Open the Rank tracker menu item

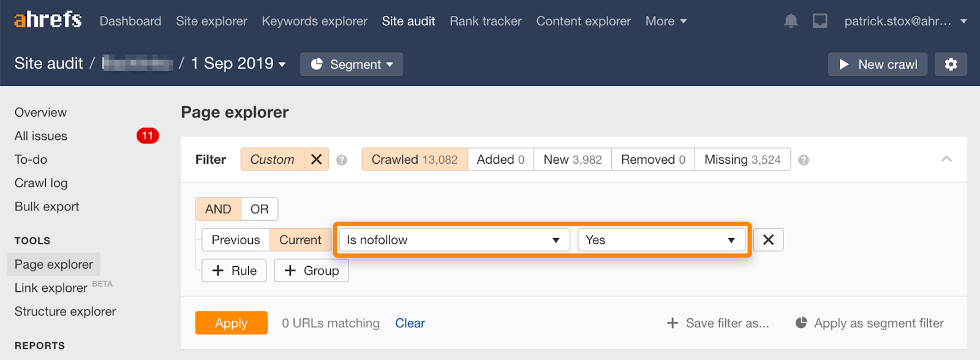click(x=485, y=20)
